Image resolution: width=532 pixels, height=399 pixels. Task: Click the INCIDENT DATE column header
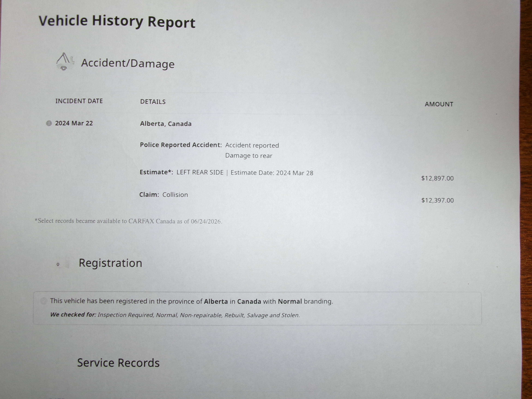tap(79, 101)
